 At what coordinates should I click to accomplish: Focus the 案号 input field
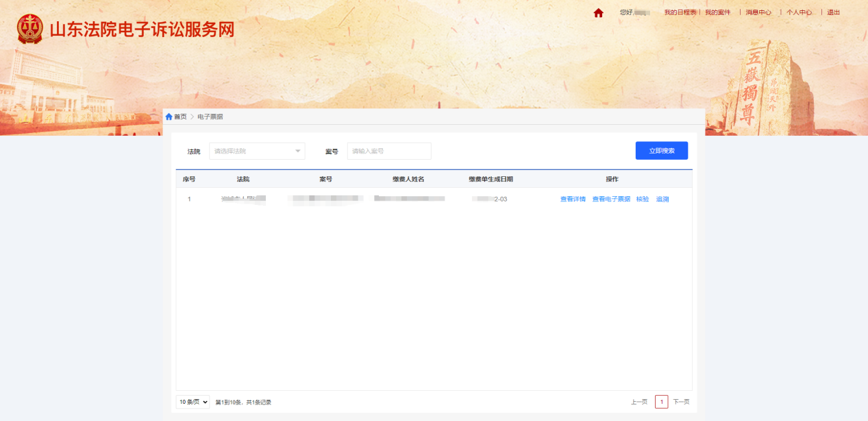pyautogui.click(x=388, y=151)
